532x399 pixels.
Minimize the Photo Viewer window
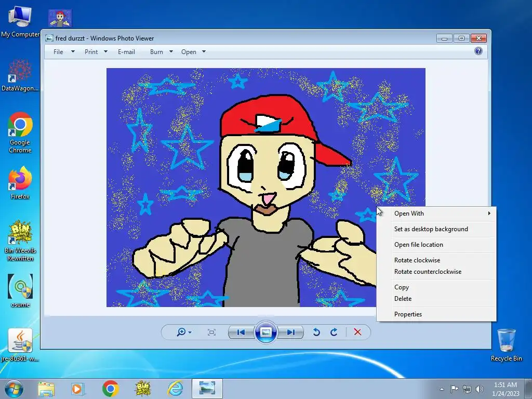tap(444, 38)
